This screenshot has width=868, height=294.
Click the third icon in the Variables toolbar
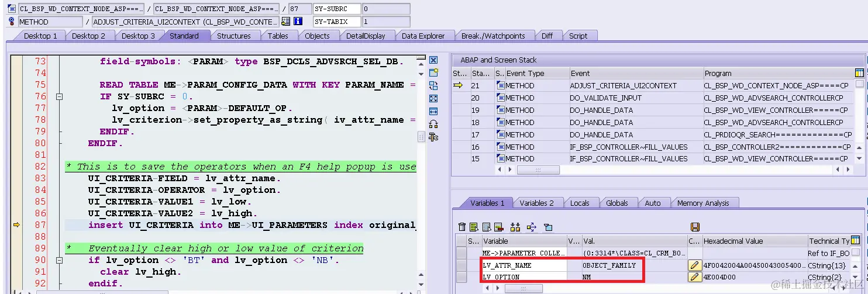coord(487,227)
